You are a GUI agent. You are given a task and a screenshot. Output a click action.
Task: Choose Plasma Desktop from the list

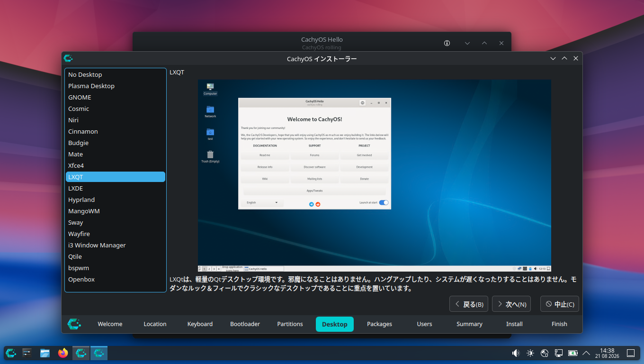[x=116, y=86]
